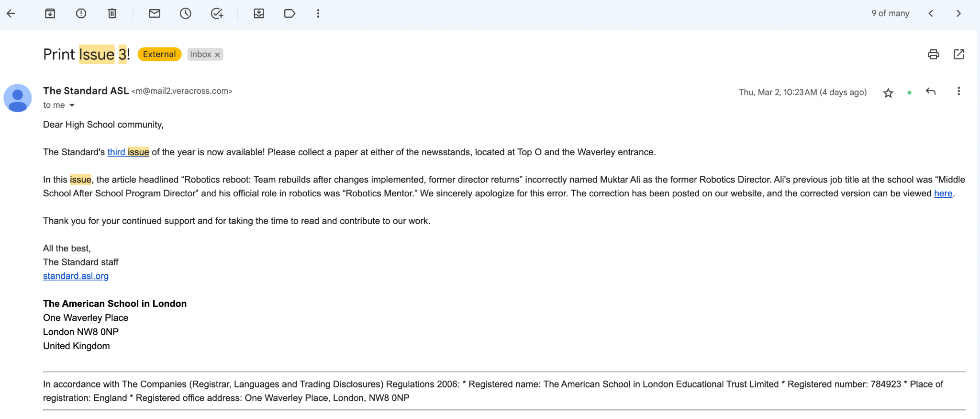The image size is (980, 419).
Task: Open the toolbar's more options menu
Action: pyautogui.click(x=318, y=13)
